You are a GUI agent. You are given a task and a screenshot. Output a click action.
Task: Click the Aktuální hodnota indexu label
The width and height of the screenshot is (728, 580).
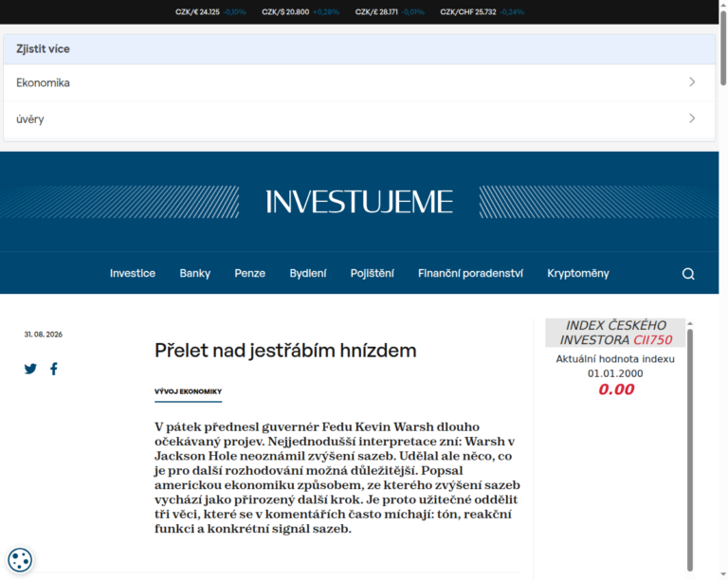pos(615,359)
